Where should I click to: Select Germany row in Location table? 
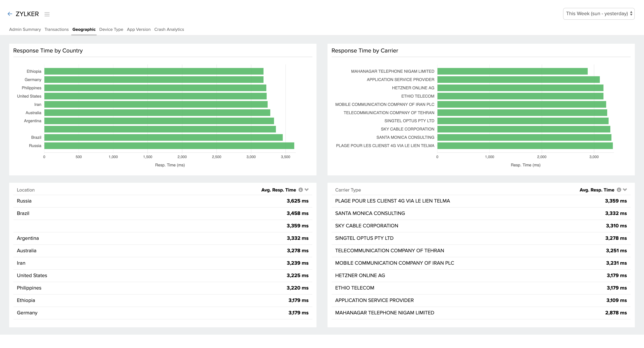[x=27, y=313]
